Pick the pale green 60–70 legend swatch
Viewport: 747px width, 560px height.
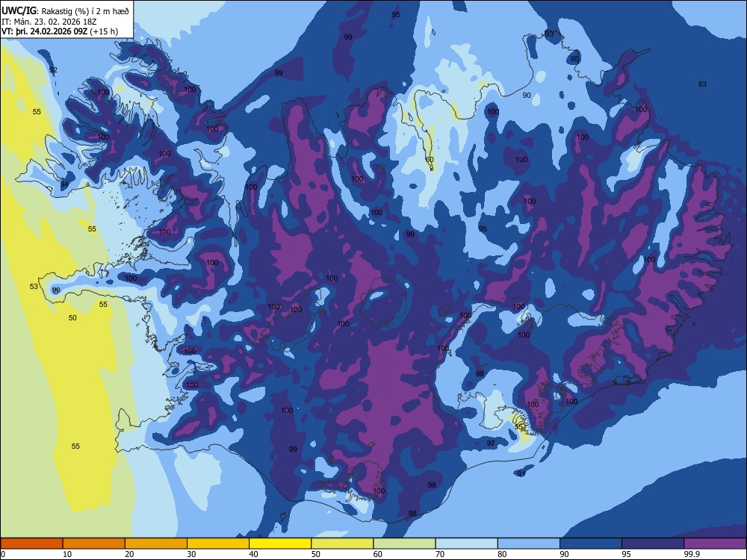click(404, 544)
